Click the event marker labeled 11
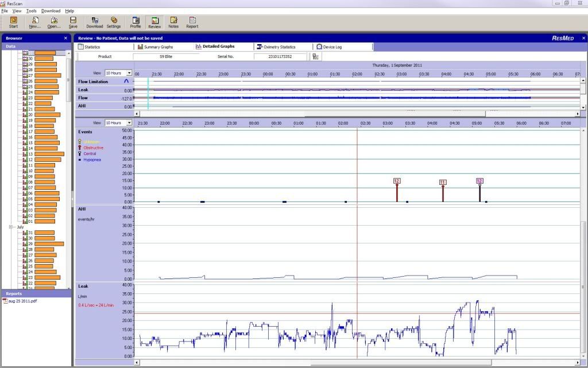This screenshot has width=588, height=368. click(443, 183)
